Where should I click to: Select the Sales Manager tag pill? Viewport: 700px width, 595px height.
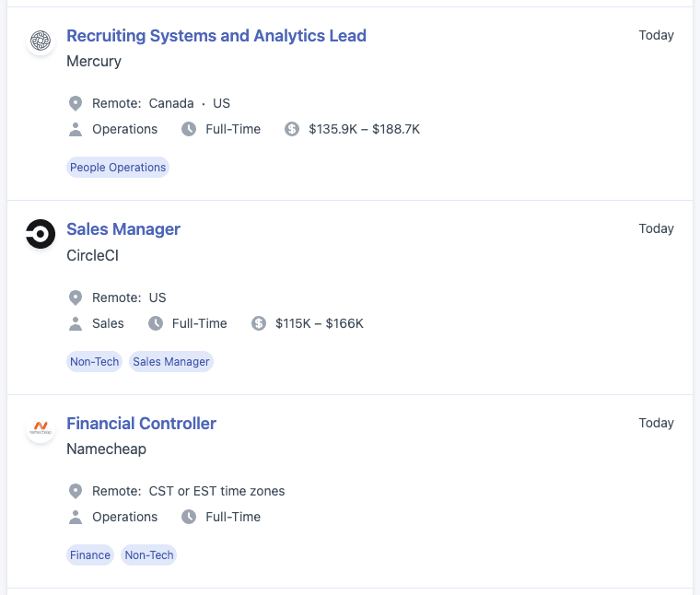coord(171,362)
